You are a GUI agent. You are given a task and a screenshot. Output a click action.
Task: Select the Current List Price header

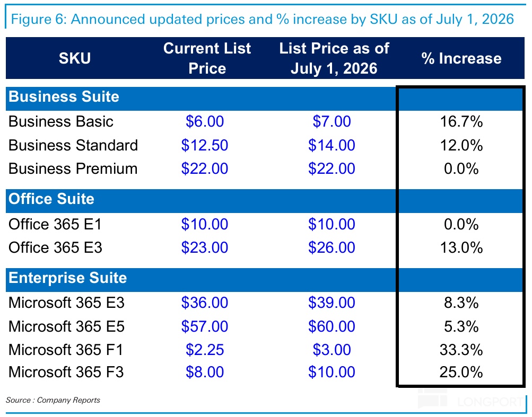(207, 58)
